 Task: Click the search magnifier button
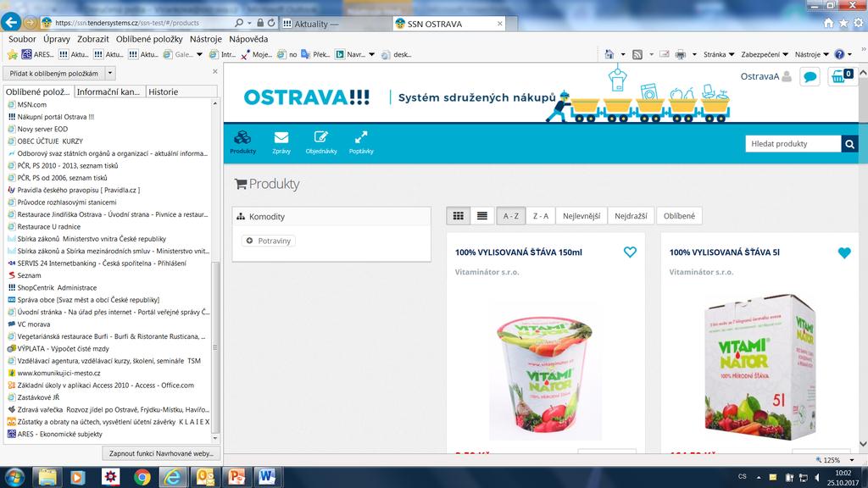[849, 144]
